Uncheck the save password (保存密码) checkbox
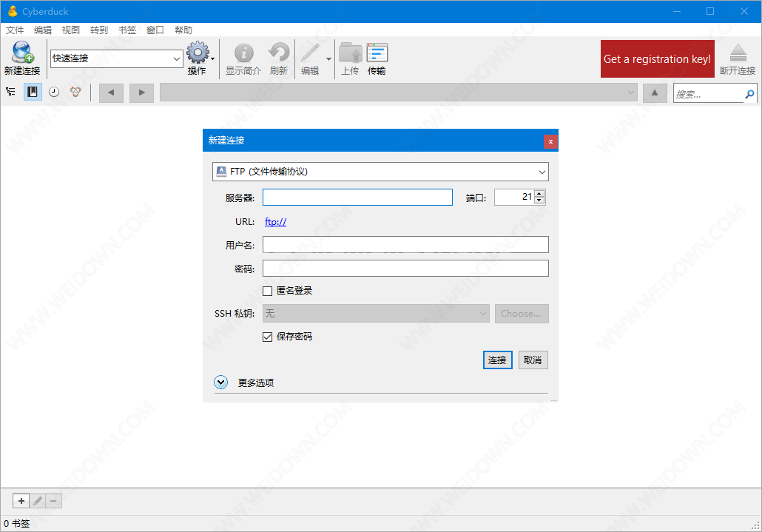Screen dimensions: 762x532 [268, 337]
